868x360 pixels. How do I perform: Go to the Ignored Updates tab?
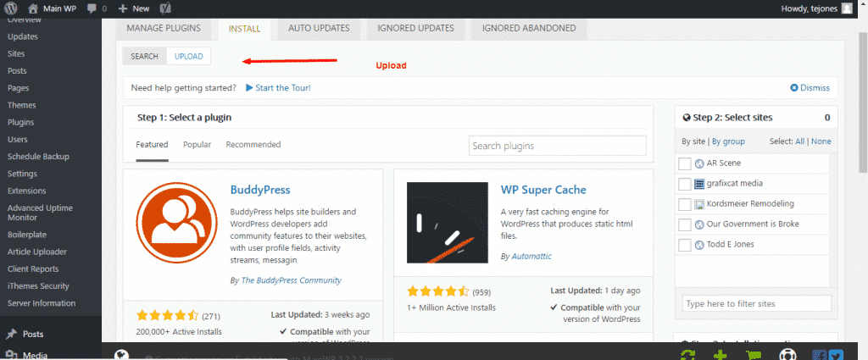coord(415,28)
